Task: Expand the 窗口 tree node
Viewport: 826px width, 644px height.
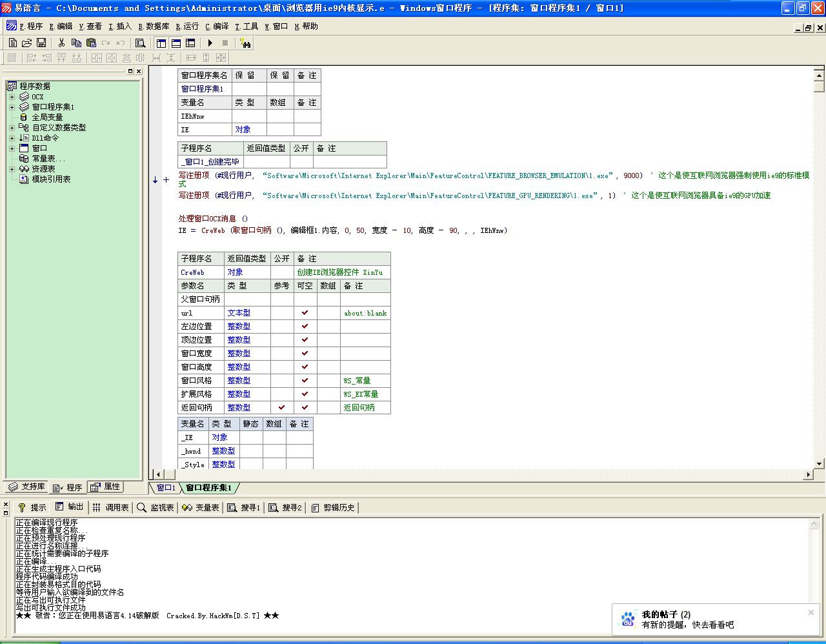Action: click(x=12, y=148)
